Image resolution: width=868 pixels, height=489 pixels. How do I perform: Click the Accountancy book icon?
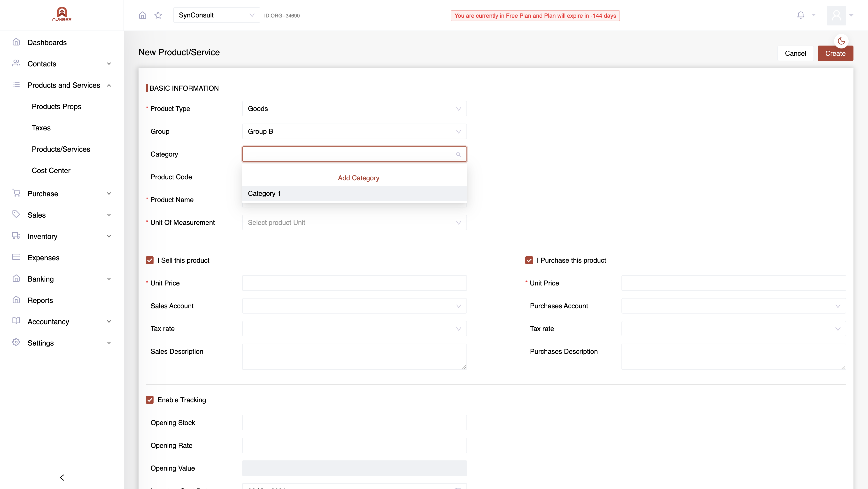tap(16, 321)
